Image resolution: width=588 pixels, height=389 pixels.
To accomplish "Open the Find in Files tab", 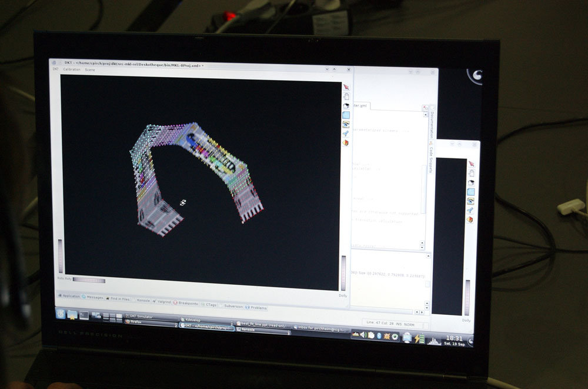I will coord(118,299).
